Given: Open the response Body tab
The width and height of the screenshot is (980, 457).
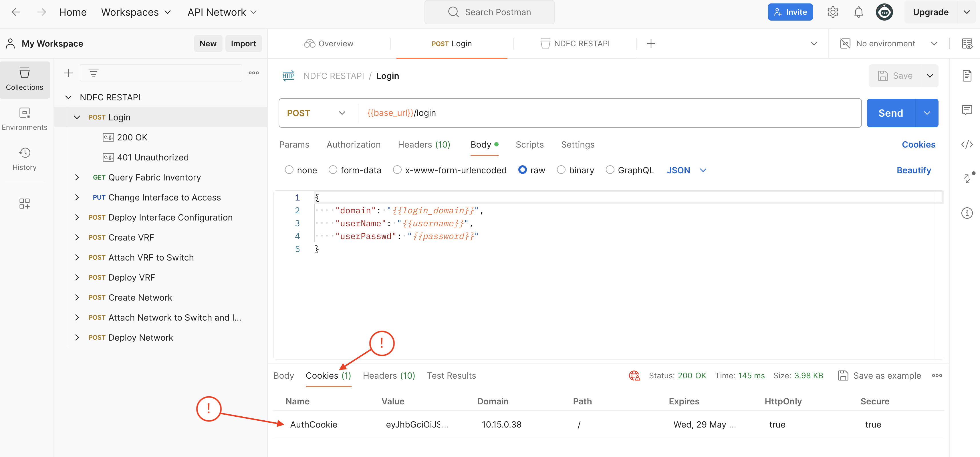Looking at the screenshot, I should point(283,375).
